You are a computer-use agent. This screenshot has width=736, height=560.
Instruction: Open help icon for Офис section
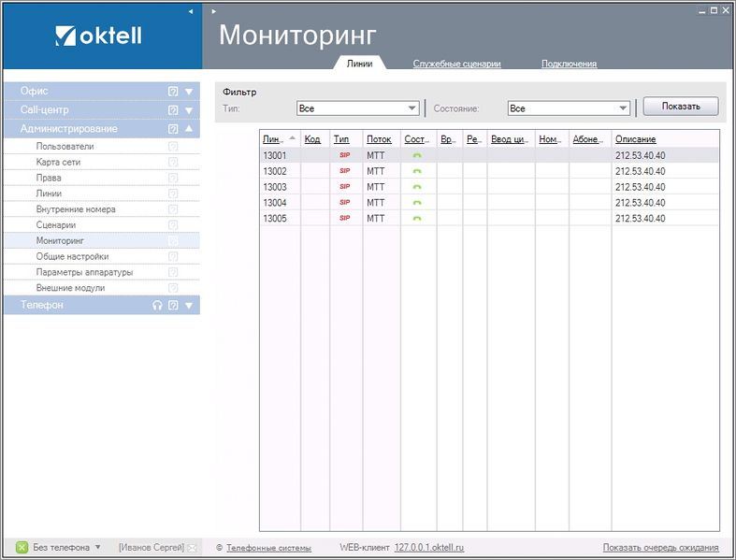tap(173, 92)
